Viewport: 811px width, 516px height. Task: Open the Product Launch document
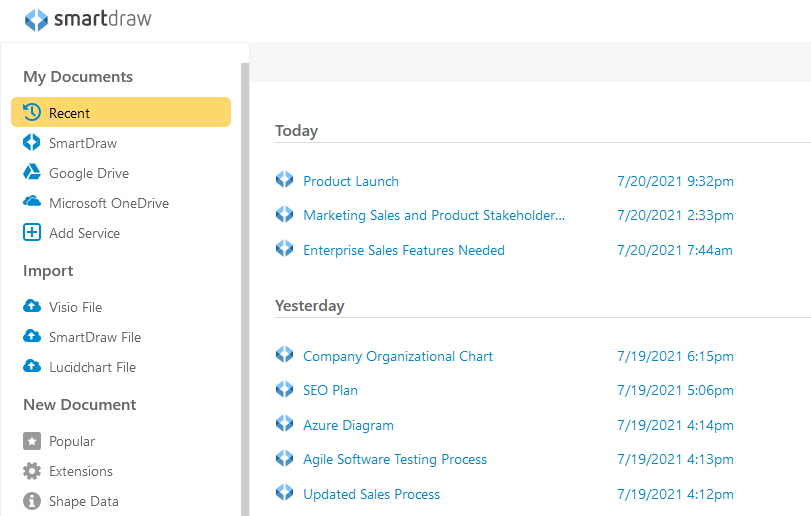[x=350, y=181]
